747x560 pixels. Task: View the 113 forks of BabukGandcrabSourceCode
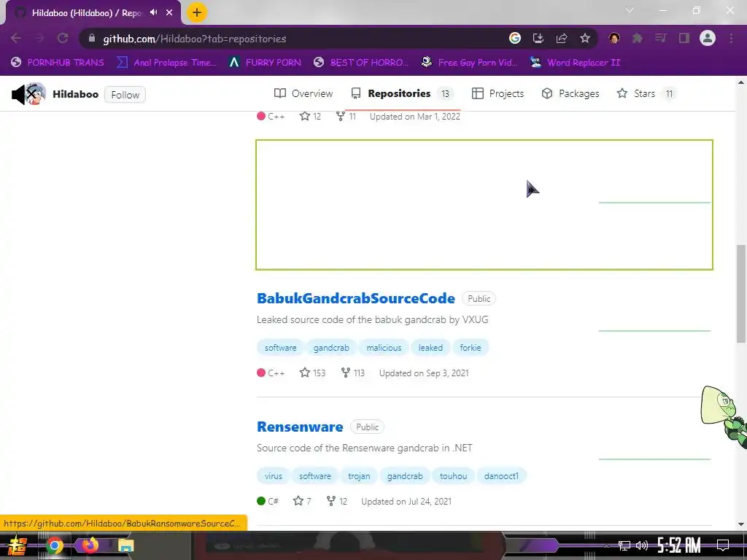(352, 373)
